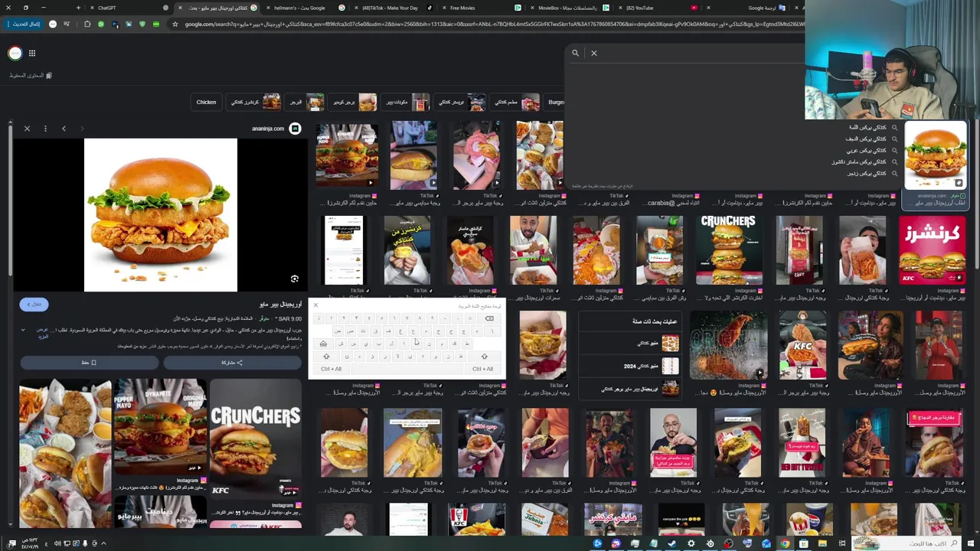Open the Google account avatar menu
The width and height of the screenshot is (980, 551).
15,53
